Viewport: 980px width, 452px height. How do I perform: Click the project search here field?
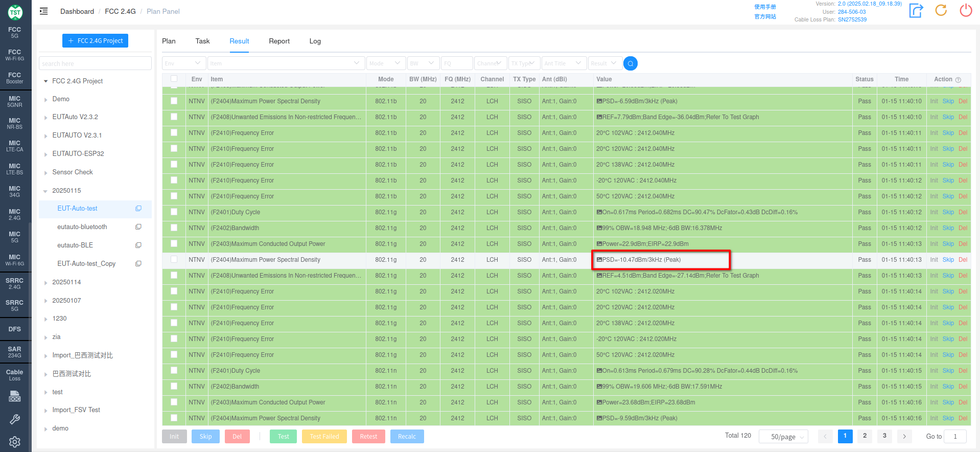pos(95,63)
